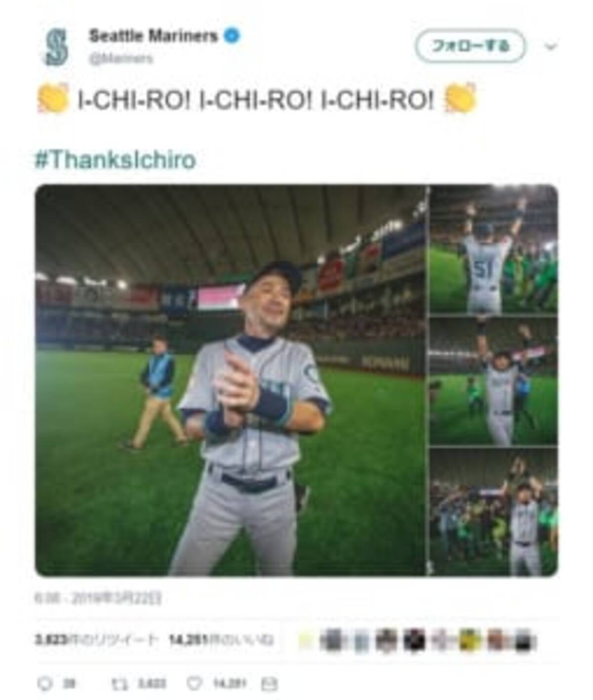
Task: Click the tweet timestamp date link
Action: (98, 598)
